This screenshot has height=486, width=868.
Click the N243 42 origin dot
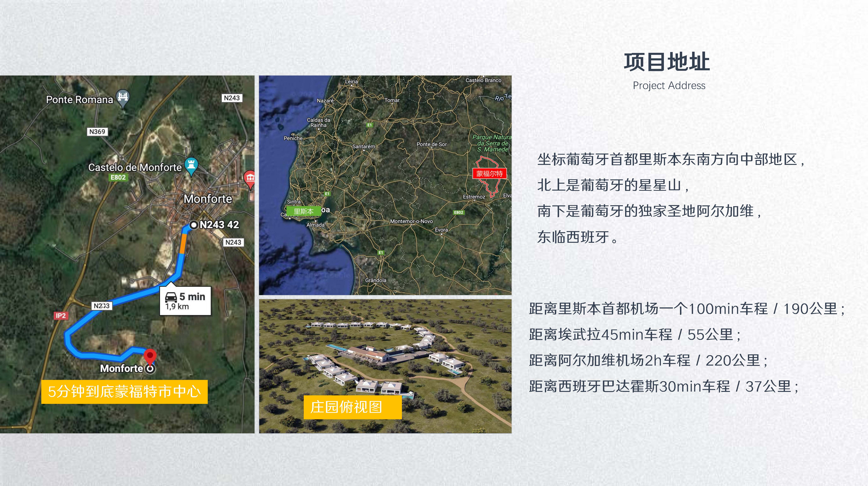193,225
